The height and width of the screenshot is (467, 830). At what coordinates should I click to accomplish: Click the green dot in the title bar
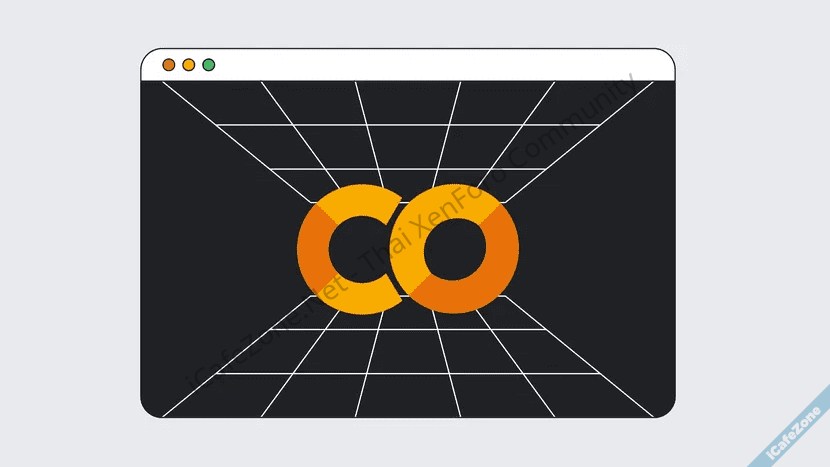(209, 65)
